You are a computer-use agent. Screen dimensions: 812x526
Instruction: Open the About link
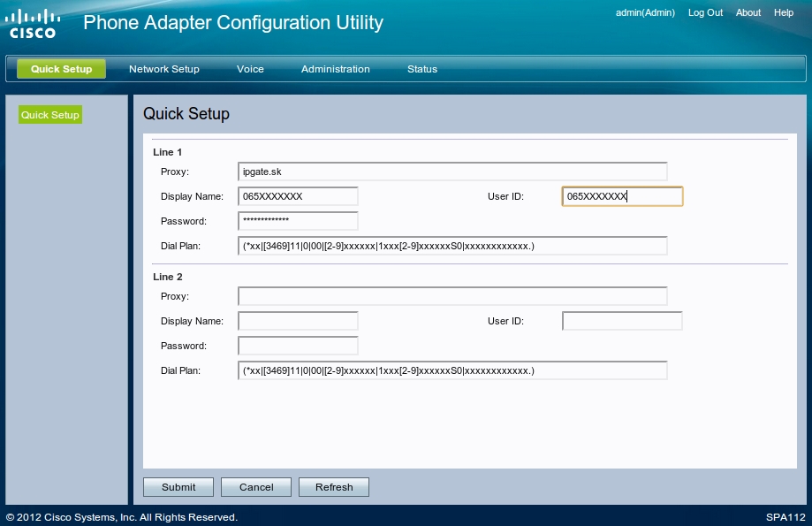(x=748, y=12)
